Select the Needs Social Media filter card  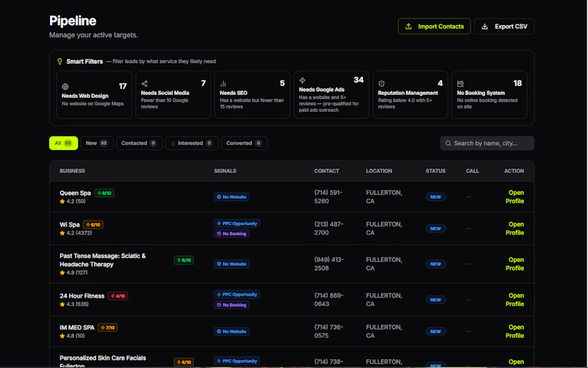pos(173,95)
